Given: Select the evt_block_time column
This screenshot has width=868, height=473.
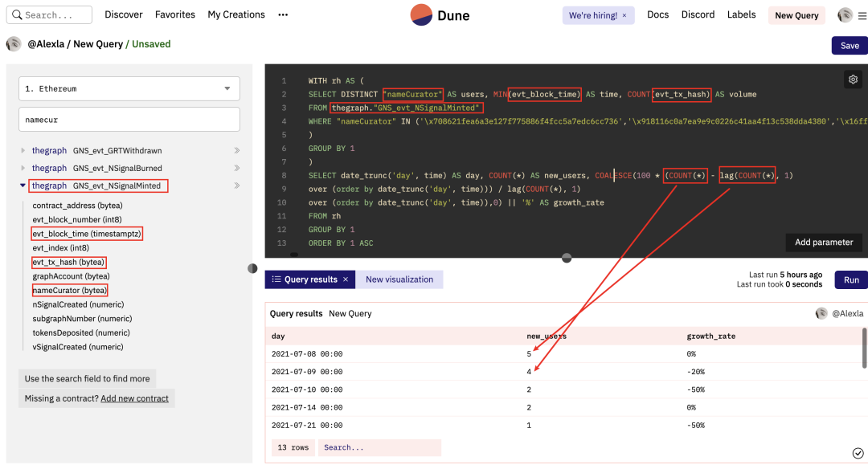Looking at the screenshot, I should coord(87,234).
